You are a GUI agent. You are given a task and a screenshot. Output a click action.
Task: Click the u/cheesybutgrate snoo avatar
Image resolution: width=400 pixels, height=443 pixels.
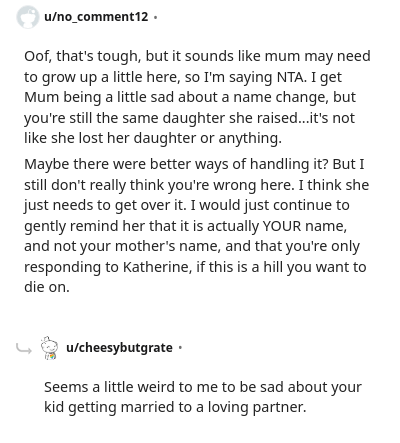coord(49,348)
